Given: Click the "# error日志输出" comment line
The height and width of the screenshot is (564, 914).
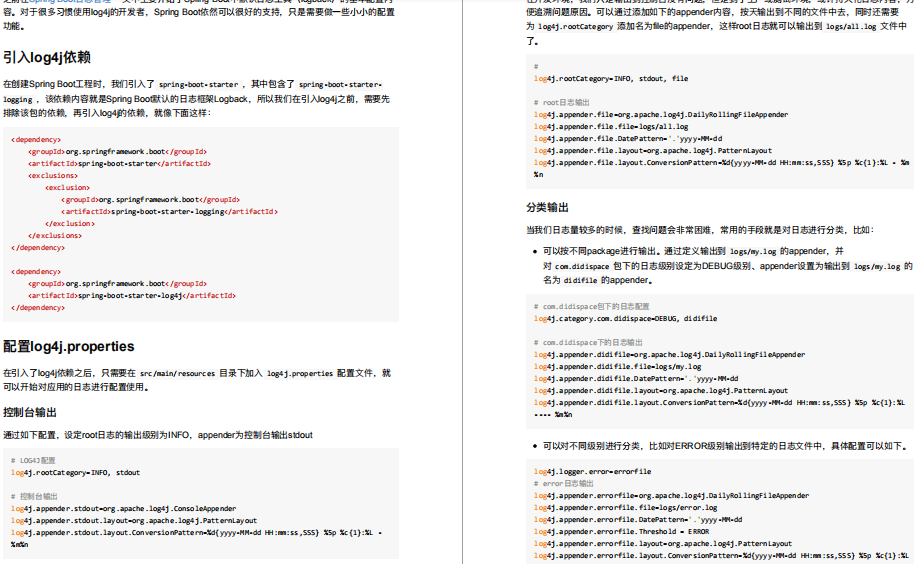Looking at the screenshot, I should [x=564, y=484].
